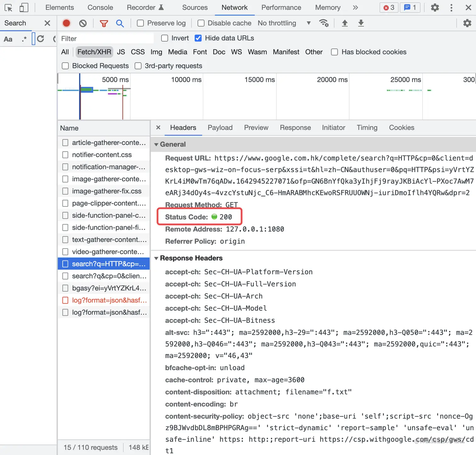Image resolution: width=476 pixels, height=455 pixels.
Task: Enable the Preserve log checkbox
Action: pyautogui.click(x=140, y=23)
